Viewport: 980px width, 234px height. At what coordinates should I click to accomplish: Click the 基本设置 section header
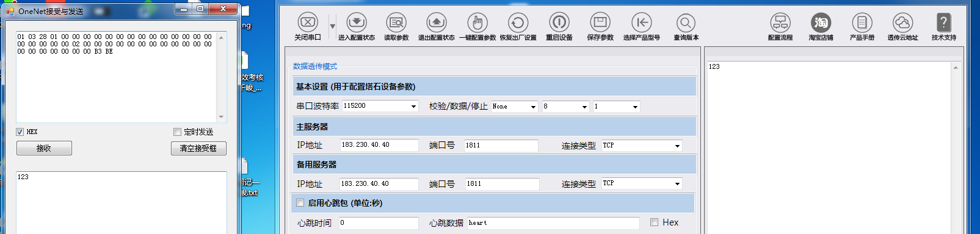[x=494, y=87]
